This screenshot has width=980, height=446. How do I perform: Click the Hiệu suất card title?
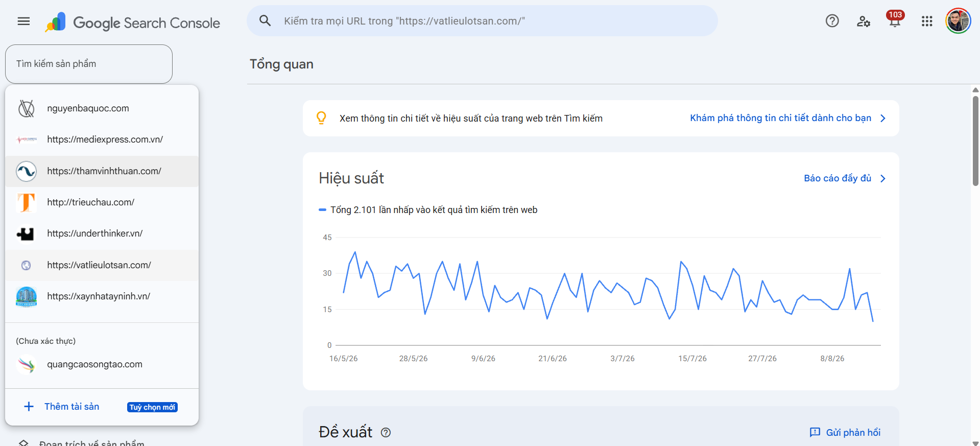pyautogui.click(x=351, y=178)
